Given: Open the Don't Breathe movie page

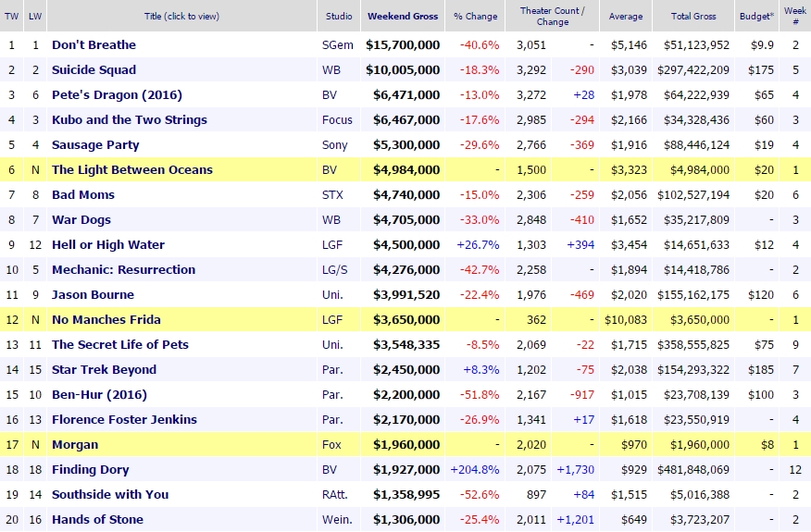Looking at the screenshot, I should (x=94, y=45).
